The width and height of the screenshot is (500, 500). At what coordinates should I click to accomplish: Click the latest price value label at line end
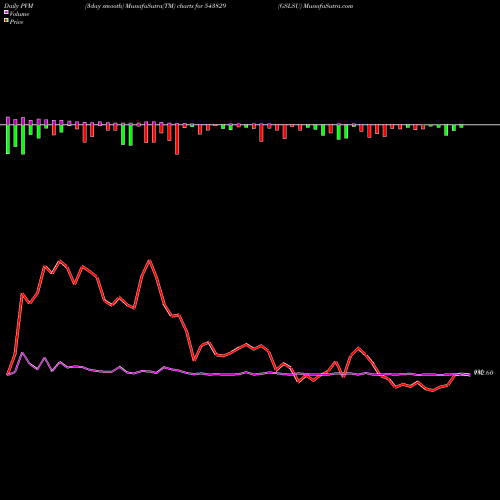(483, 373)
